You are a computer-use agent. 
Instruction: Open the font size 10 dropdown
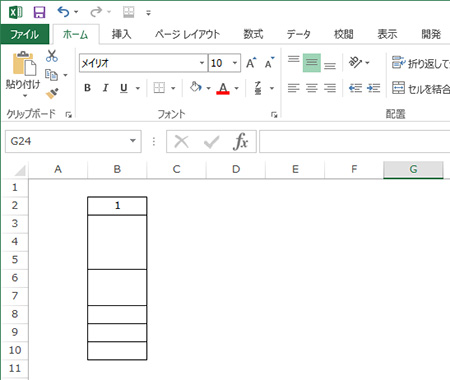pos(235,63)
